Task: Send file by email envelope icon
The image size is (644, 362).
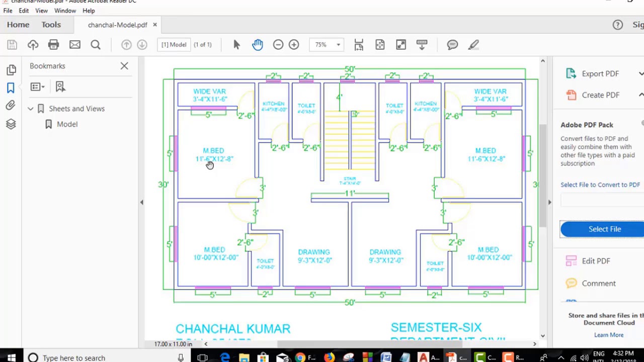Action: [74, 45]
